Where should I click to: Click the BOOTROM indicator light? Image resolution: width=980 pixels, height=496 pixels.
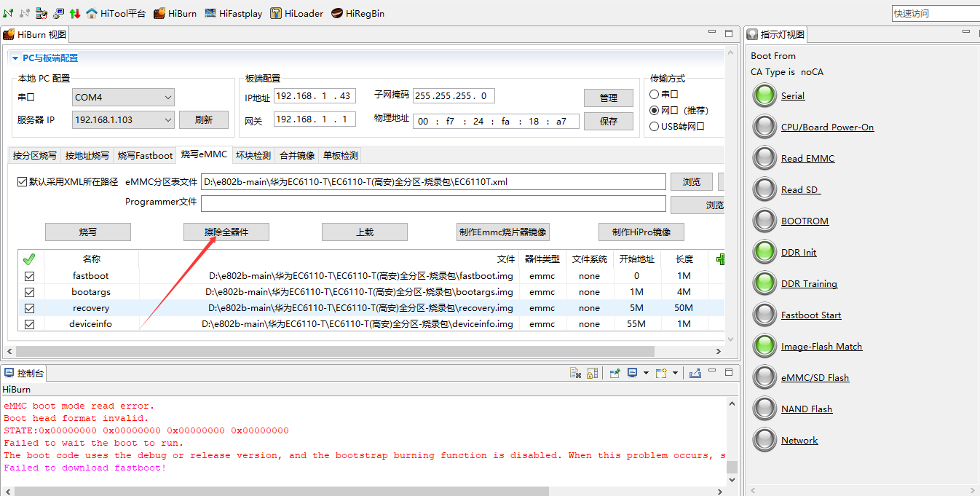764,221
